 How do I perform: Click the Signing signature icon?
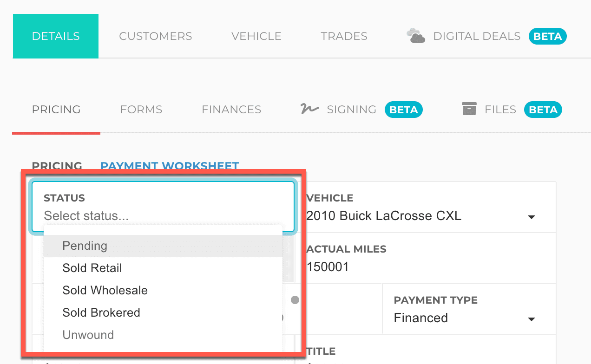(x=309, y=109)
